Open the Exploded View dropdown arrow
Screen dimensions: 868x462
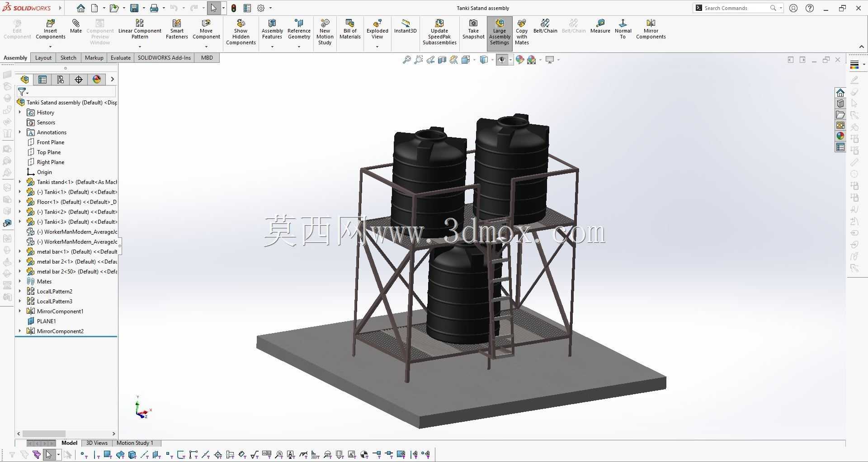(377, 47)
